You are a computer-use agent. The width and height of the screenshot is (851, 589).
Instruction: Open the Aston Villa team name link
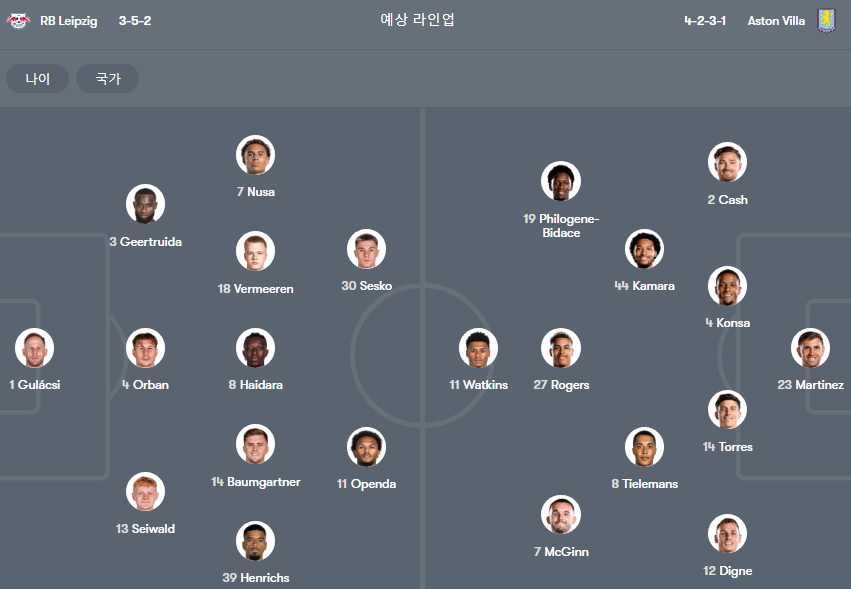pyautogui.click(x=776, y=21)
